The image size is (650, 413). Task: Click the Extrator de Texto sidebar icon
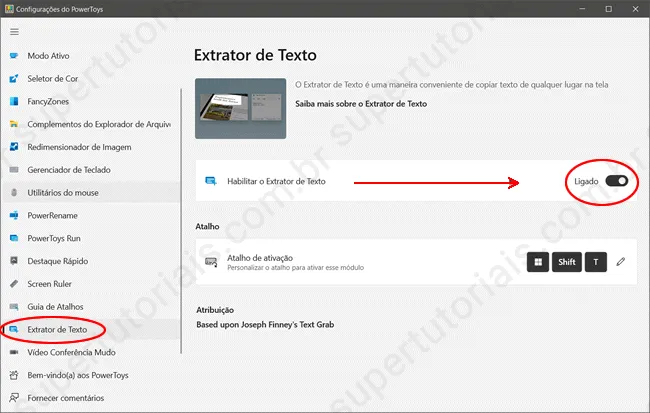point(14,329)
